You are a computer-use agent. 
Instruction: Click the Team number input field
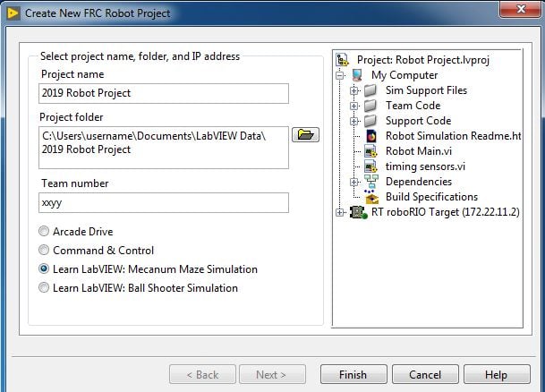[164, 202]
